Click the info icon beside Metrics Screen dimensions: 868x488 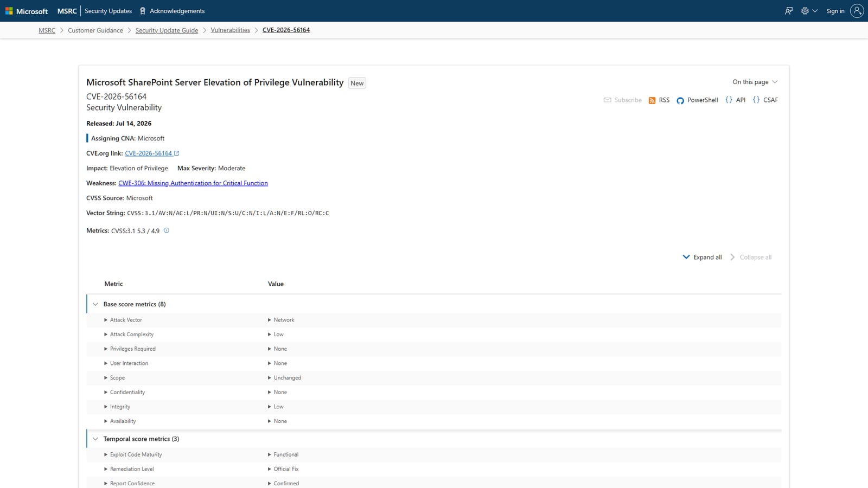point(167,230)
